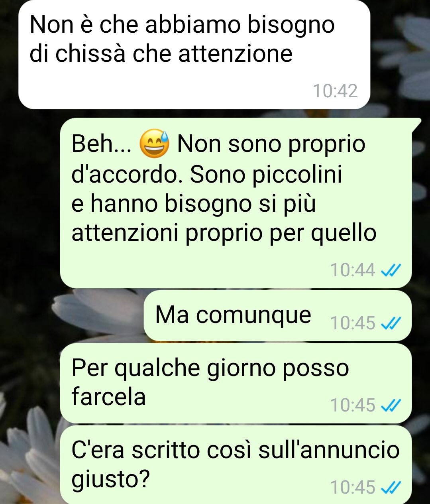Tap blue double-check on "farcela" message
This screenshot has width=430, height=504.
[x=391, y=406]
